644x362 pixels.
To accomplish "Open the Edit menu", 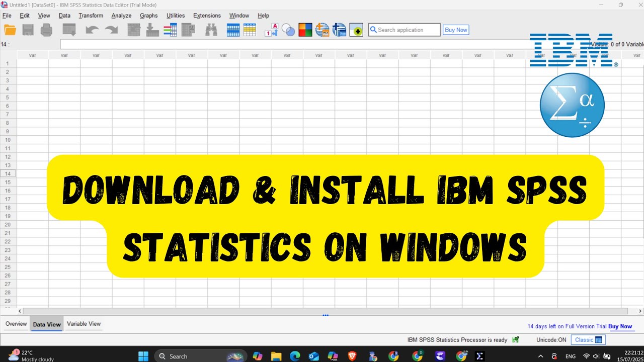I will 25,16.
